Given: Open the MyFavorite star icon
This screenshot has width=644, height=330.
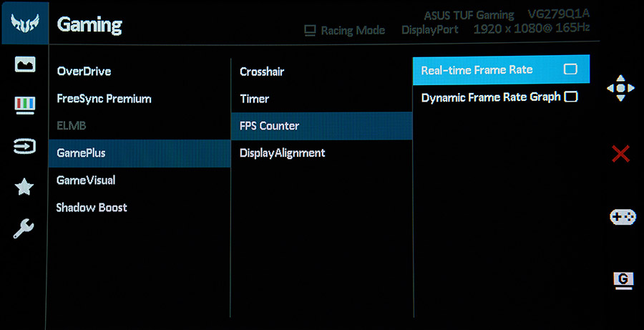Looking at the screenshot, I should click(x=24, y=187).
